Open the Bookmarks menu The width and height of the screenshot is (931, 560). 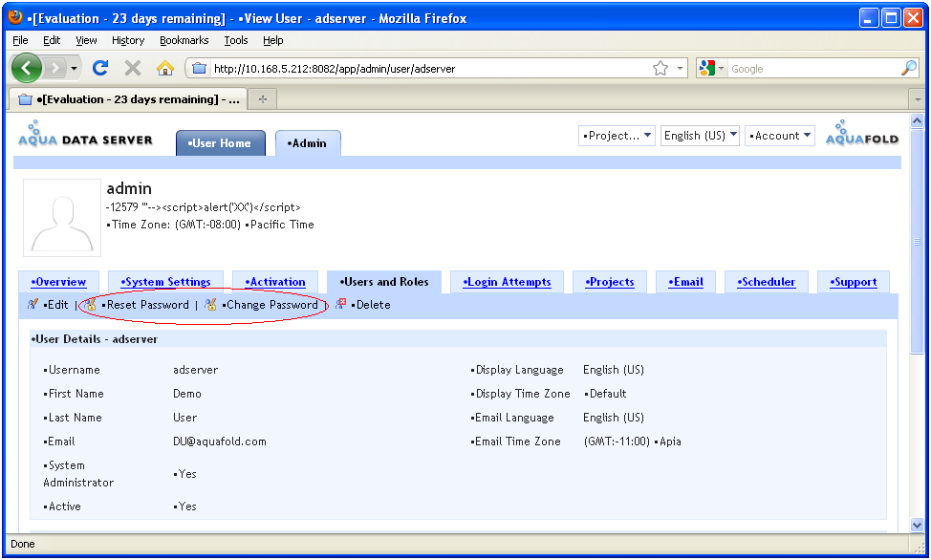[184, 40]
